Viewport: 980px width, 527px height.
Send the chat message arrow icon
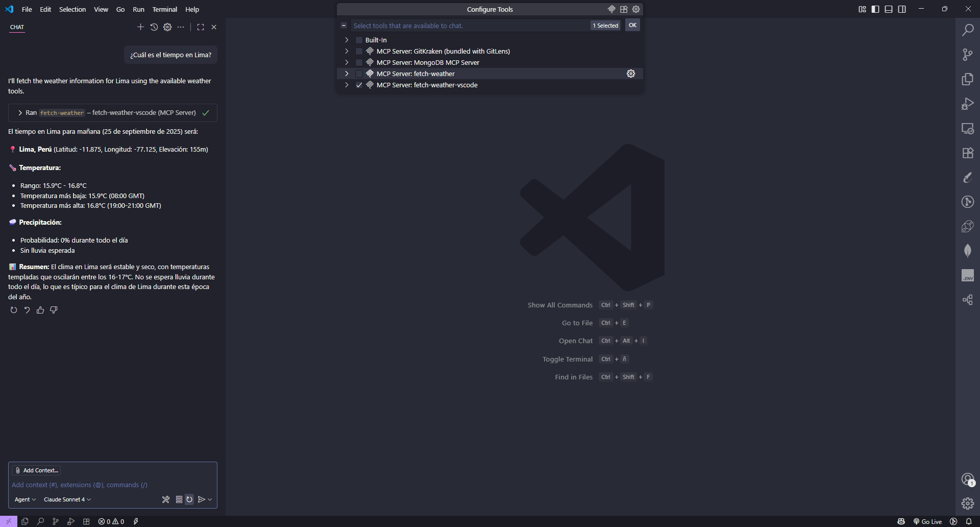pos(202,499)
